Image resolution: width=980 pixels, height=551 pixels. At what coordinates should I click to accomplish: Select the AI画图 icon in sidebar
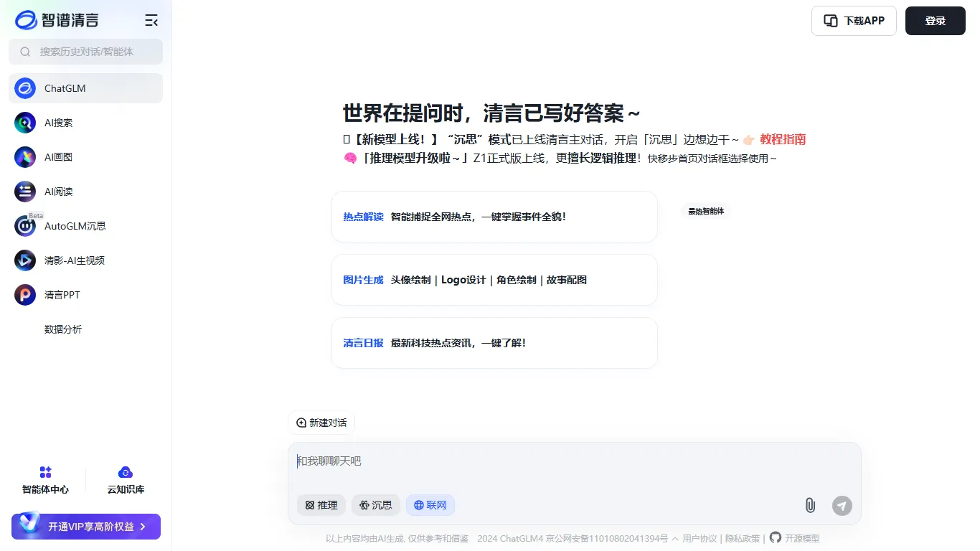[24, 156]
